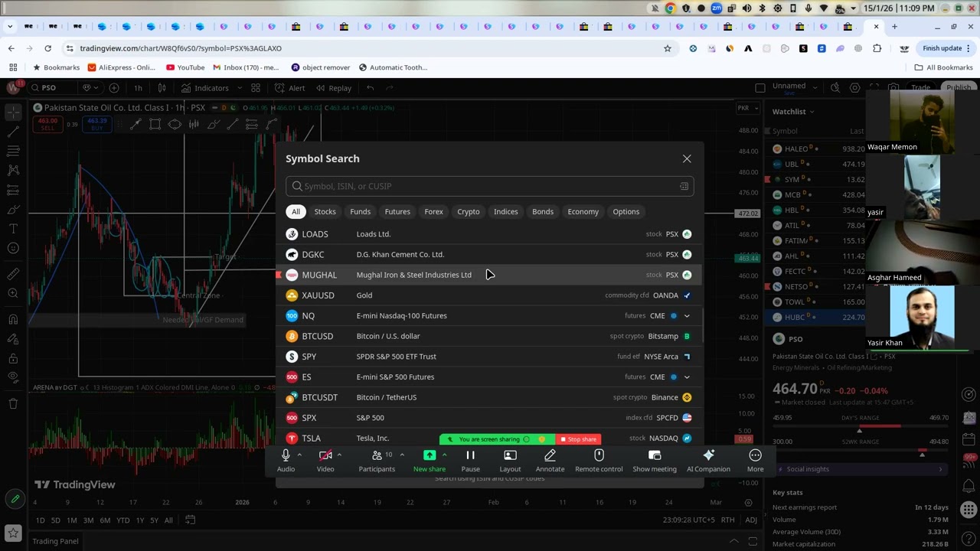
Task: Open the New share options chevron
Action: (444, 455)
